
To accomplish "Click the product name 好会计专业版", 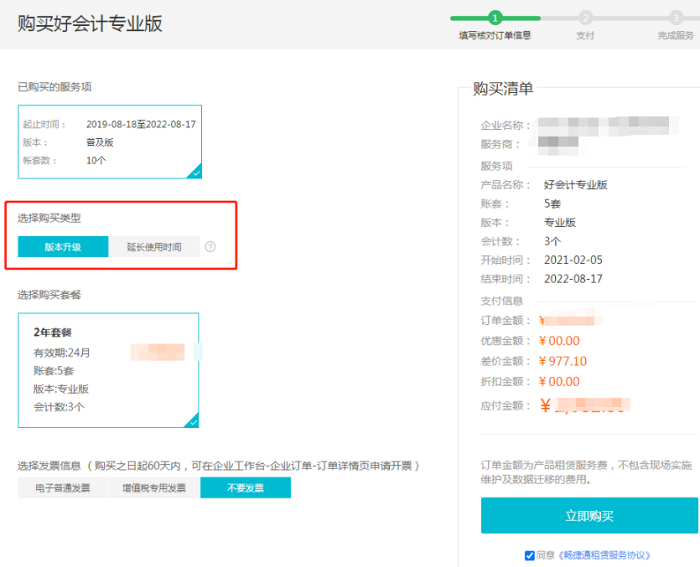I will 575,184.
